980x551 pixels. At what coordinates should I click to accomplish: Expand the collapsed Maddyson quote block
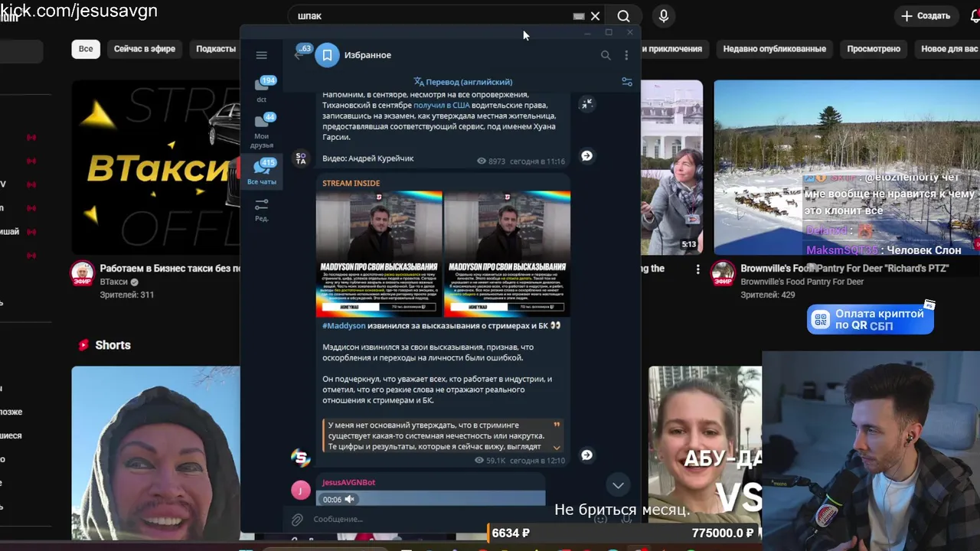(557, 447)
